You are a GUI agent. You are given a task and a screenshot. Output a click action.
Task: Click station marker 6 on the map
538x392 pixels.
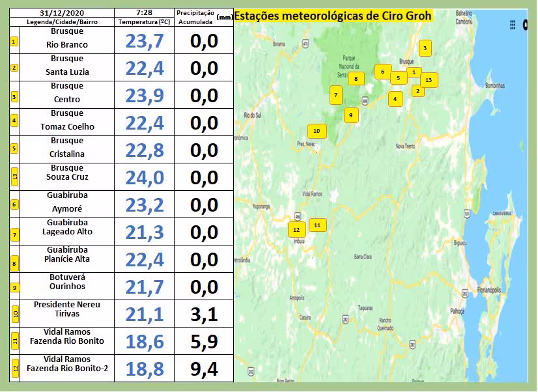(382, 72)
